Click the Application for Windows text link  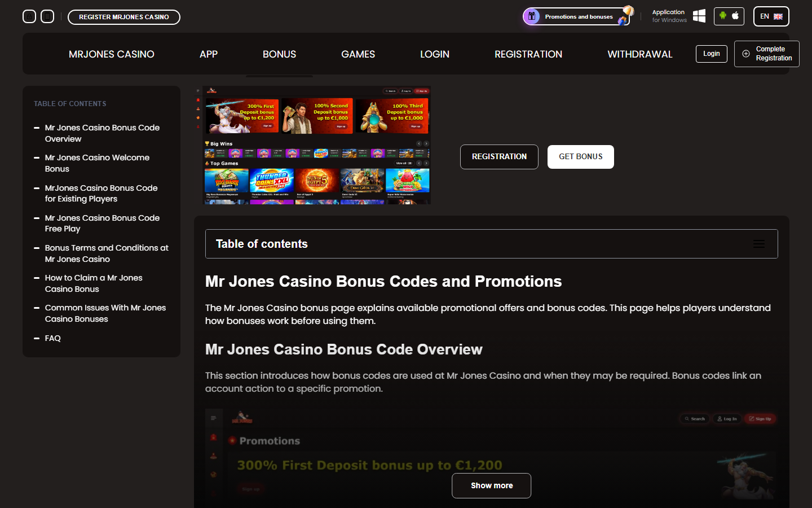(x=669, y=16)
